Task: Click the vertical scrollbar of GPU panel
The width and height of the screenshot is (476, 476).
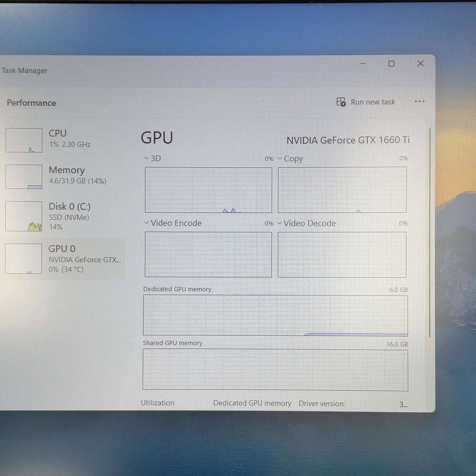Action: tap(430, 232)
